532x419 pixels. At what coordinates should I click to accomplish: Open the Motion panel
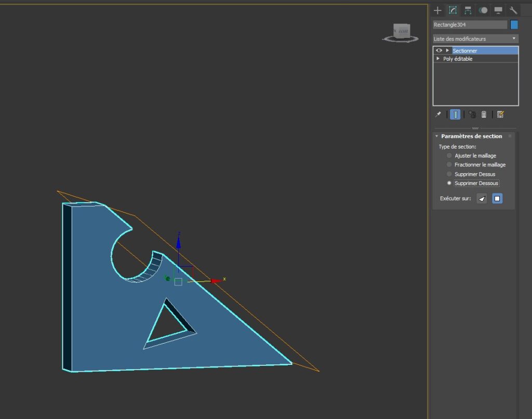click(x=483, y=10)
